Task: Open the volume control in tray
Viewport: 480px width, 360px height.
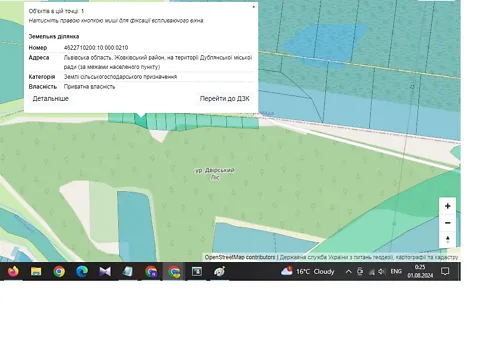Action: (x=382, y=271)
